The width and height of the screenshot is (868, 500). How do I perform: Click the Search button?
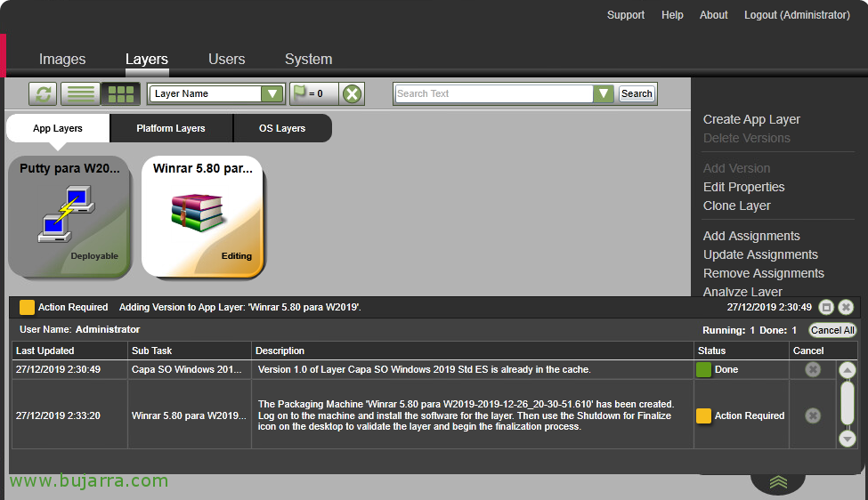(637, 93)
